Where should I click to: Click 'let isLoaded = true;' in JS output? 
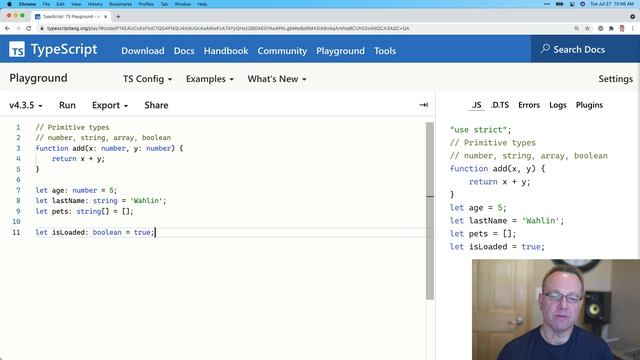coord(497,247)
